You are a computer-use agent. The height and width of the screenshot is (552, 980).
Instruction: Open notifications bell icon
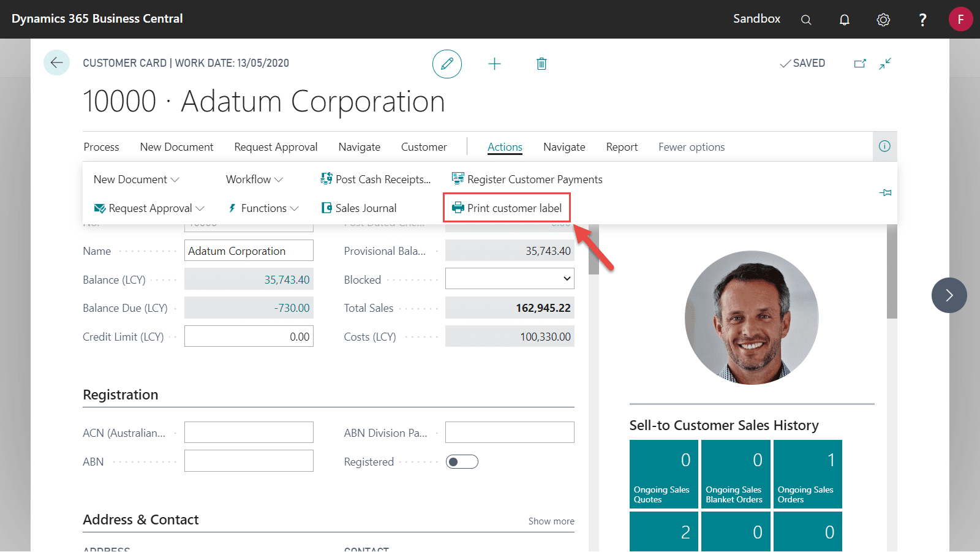(845, 20)
